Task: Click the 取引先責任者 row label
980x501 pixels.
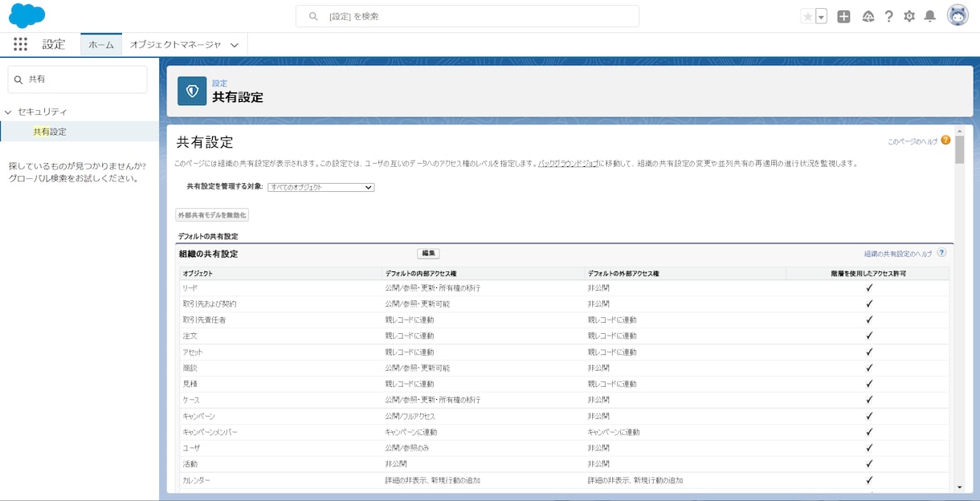Action: pyautogui.click(x=204, y=320)
